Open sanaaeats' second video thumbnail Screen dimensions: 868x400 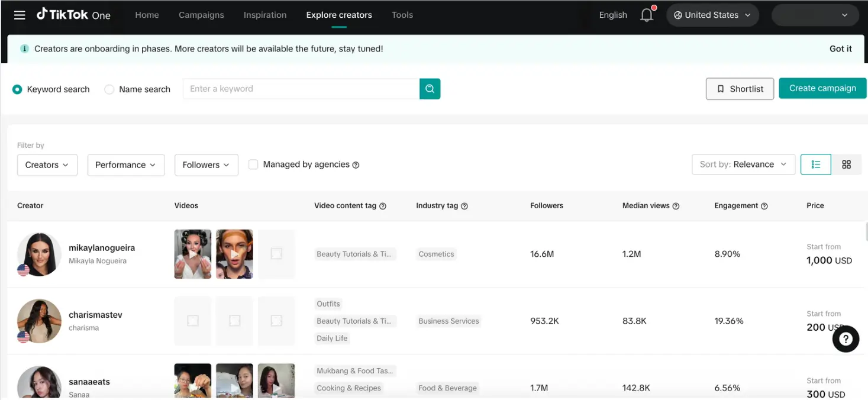tap(234, 381)
